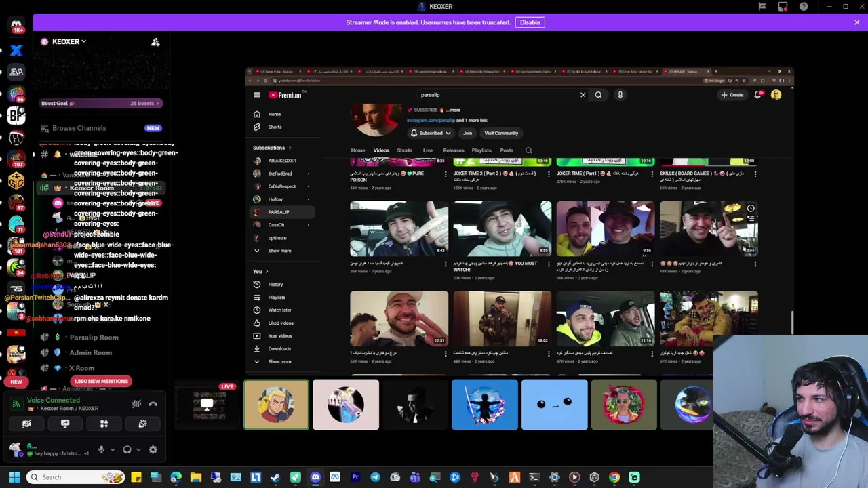Click the YouTube Create button
868x488 pixels.
tap(732, 95)
